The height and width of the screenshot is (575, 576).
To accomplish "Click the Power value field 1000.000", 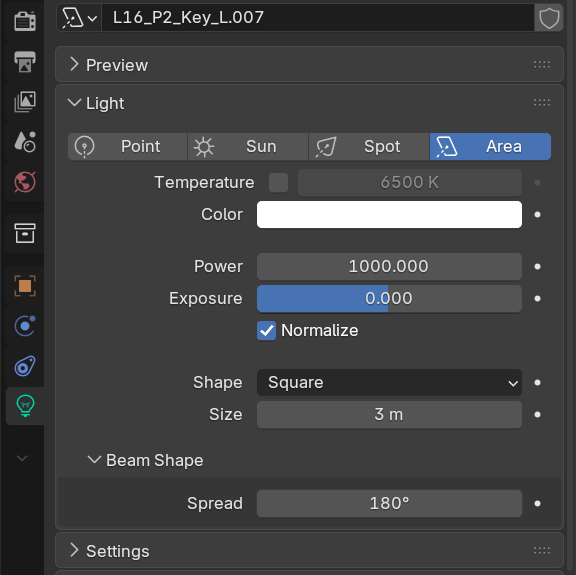I will point(389,266).
